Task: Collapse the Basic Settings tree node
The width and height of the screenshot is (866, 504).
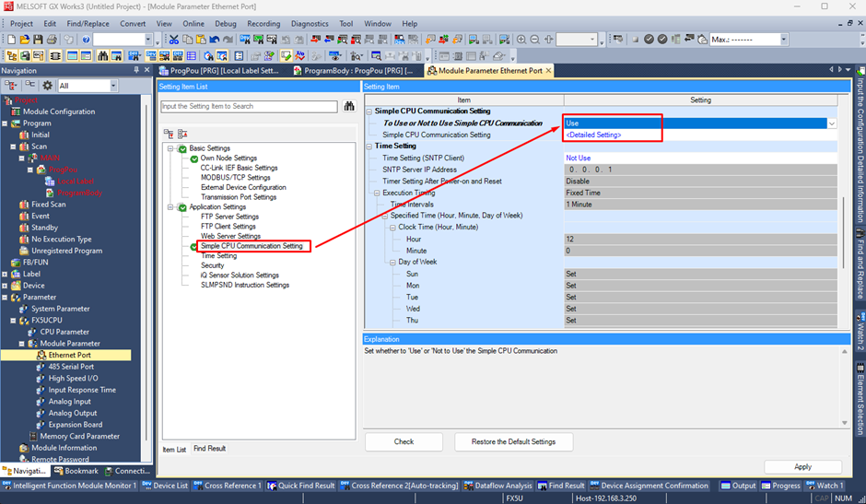Action: click(170, 148)
